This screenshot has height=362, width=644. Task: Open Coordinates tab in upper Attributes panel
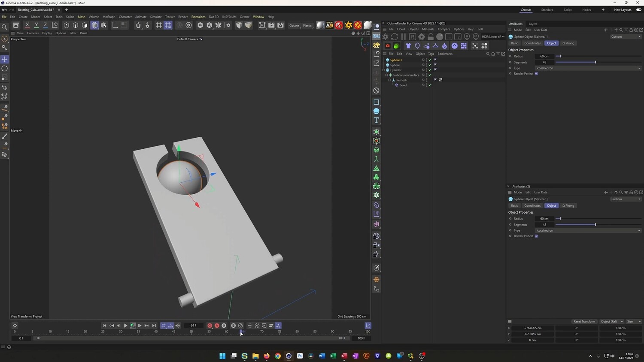point(532,43)
